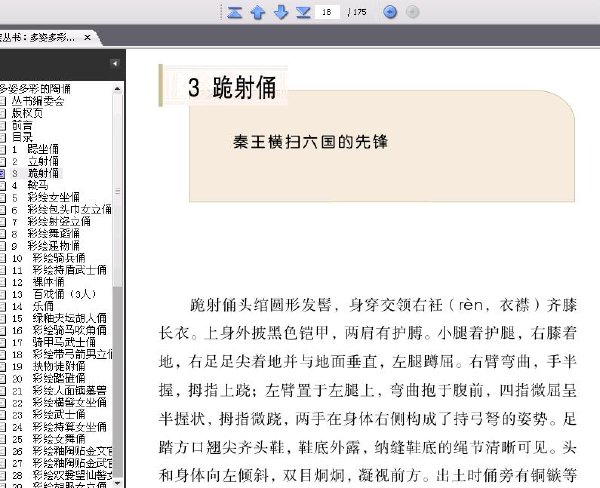Open bookmark 22 彩绘椎髻女坐俑
This screenshot has width=600, height=488.
[x=59, y=403]
